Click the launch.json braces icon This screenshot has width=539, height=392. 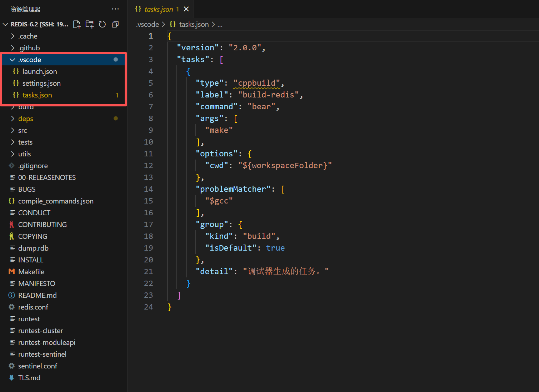click(16, 71)
